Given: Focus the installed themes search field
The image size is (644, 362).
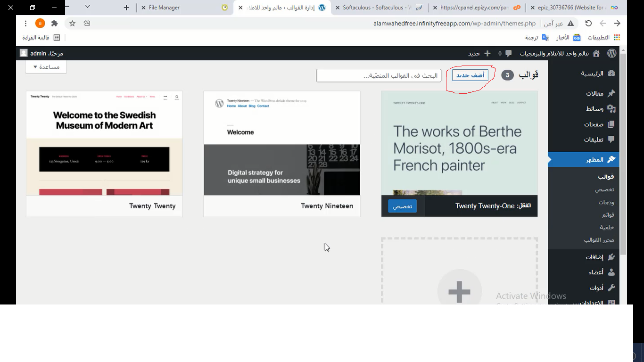Looking at the screenshot, I should [x=379, y=75].
